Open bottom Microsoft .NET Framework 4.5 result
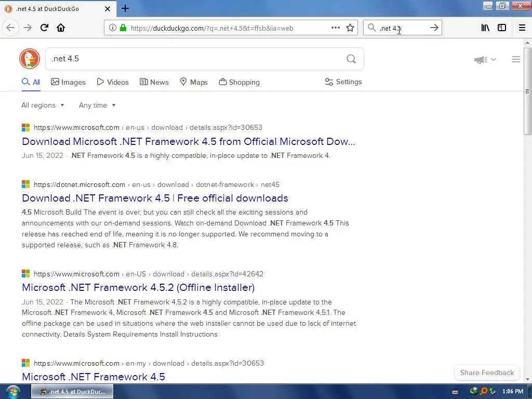 tap(94, 377)
